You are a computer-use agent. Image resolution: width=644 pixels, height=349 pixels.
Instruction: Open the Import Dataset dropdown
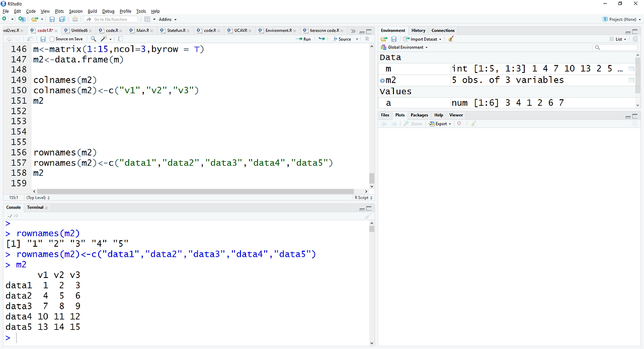coord(423,39)
